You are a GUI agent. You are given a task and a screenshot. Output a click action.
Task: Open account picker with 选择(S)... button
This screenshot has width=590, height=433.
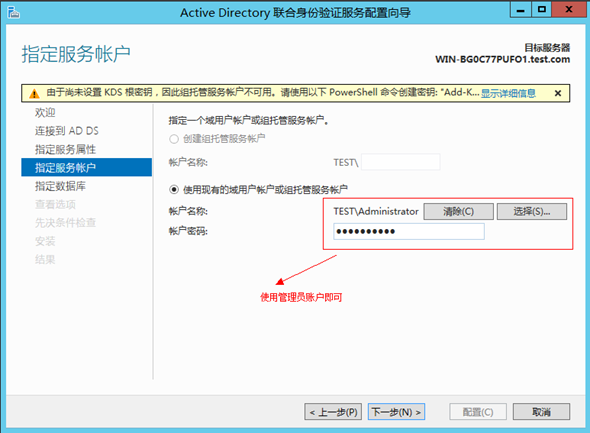[532, 211]
